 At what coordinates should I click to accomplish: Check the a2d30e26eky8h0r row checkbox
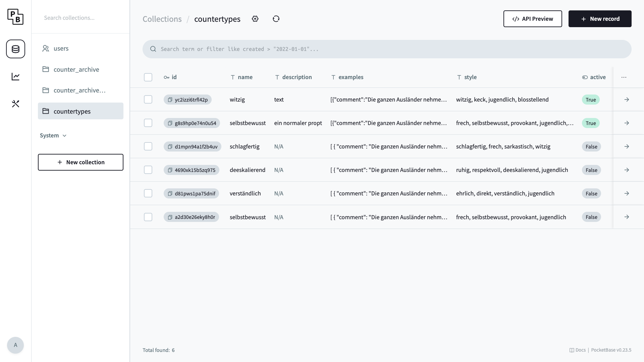(148, 217)
